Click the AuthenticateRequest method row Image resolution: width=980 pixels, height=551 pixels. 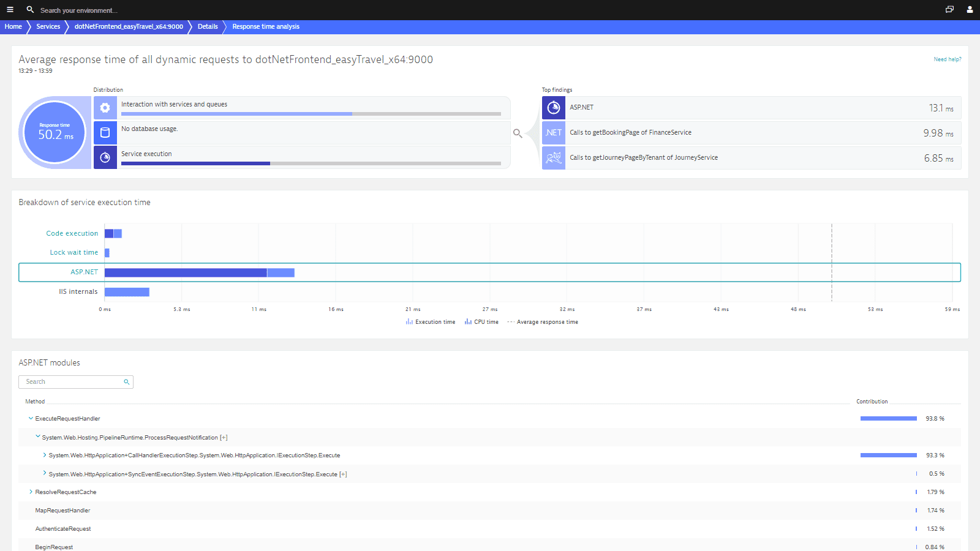pyautogui.click(x=489, y=529)
